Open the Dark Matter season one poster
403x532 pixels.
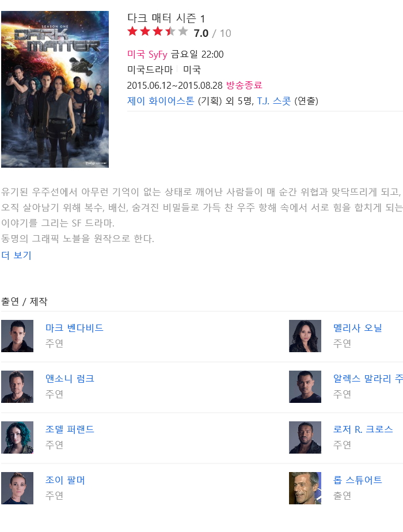(x=55, y=89)
